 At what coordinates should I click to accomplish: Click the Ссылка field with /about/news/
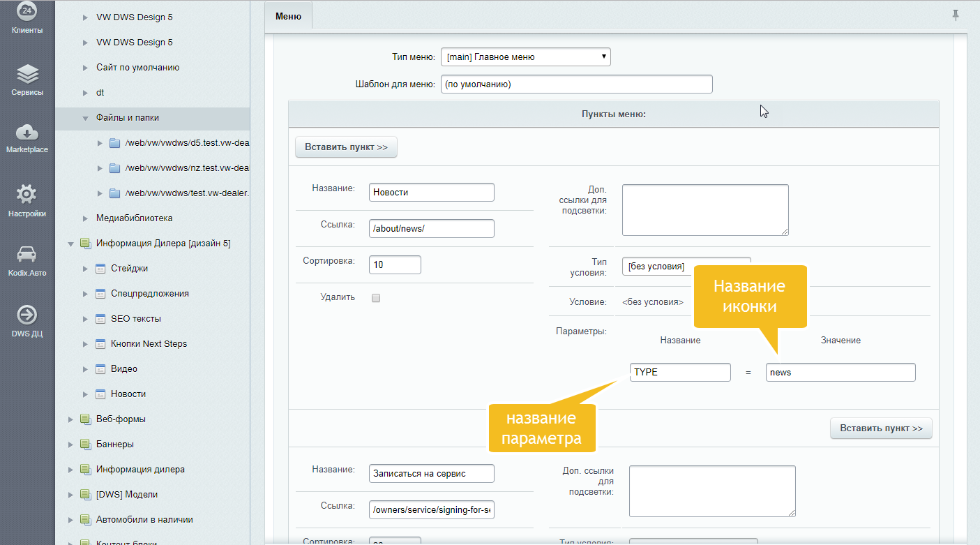pyautogui.click(x=432, y=228)
